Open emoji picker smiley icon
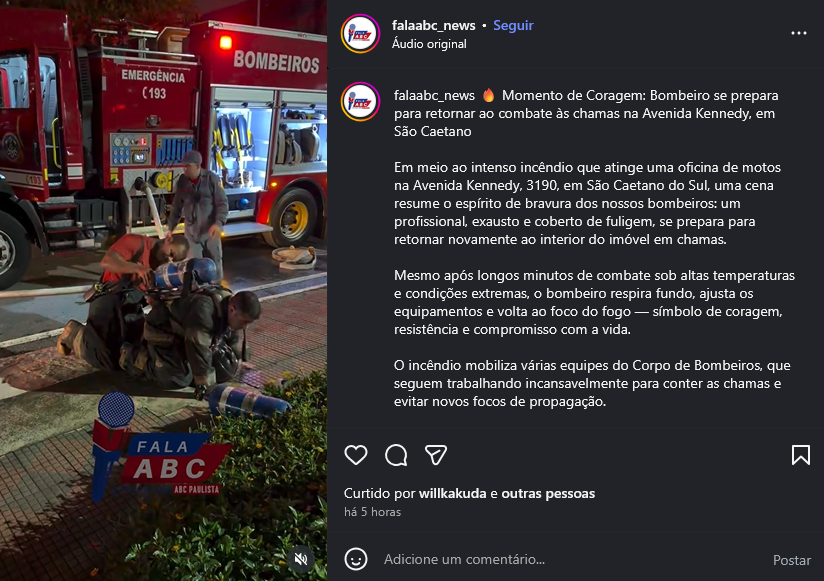 [356, 559]
